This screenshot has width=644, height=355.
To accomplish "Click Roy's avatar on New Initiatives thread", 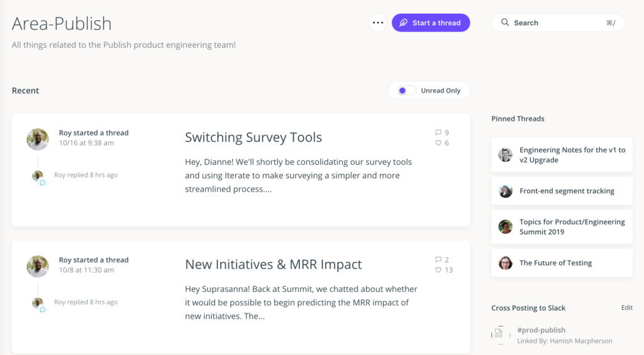I will 38,266.
